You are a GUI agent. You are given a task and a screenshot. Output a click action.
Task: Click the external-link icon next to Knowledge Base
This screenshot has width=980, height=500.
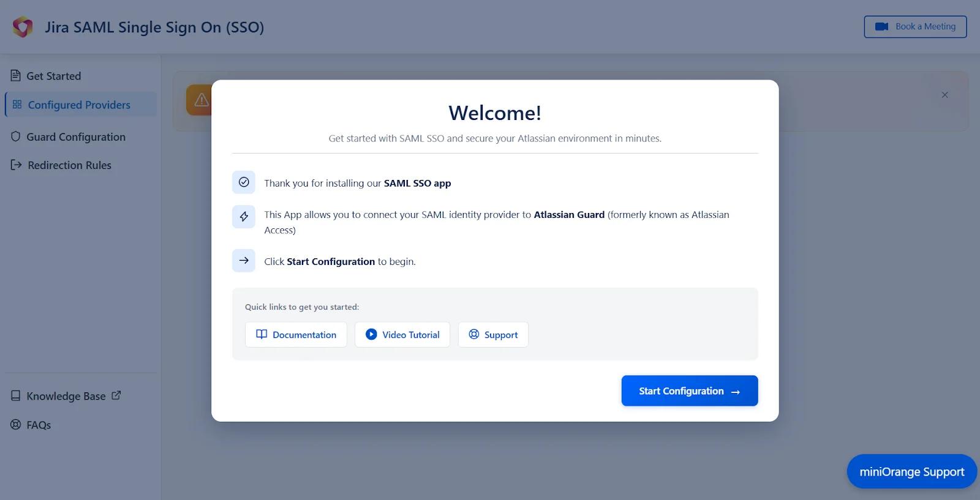[x=116, y=395]
